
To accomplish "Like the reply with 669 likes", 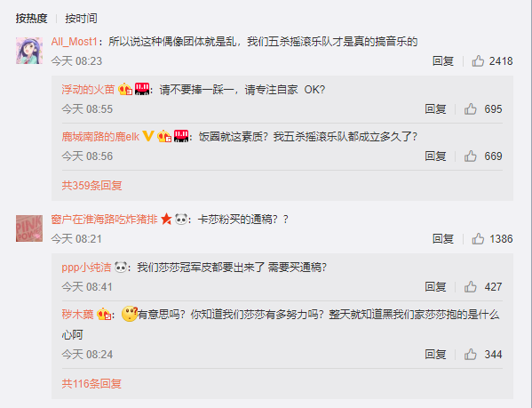I will [x=470, y=156].
